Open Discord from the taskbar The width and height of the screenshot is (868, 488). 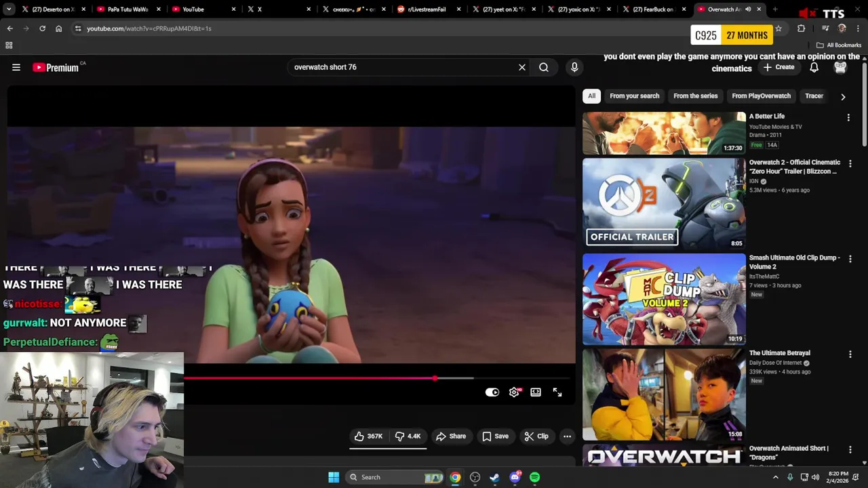[x=515, y=477]
